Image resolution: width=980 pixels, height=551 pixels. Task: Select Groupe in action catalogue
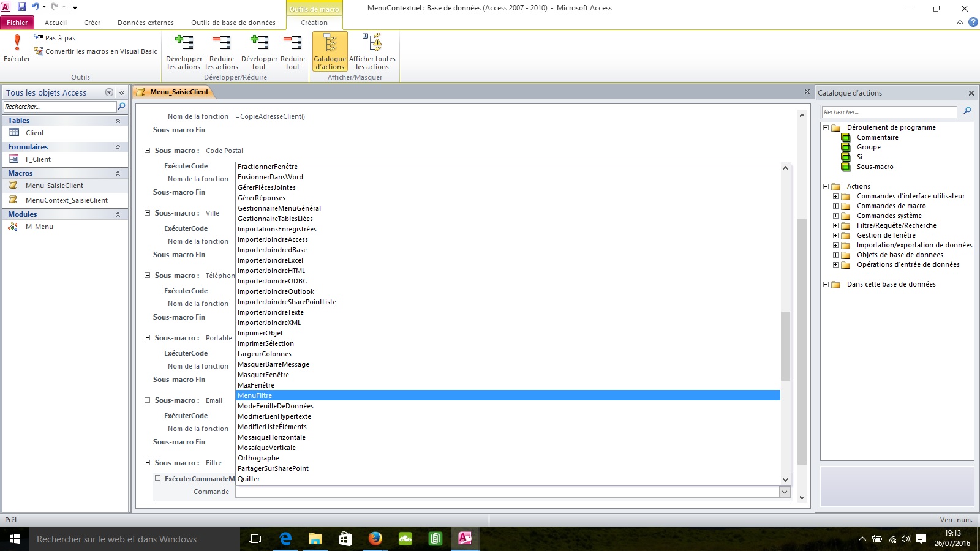click(869, 147)
